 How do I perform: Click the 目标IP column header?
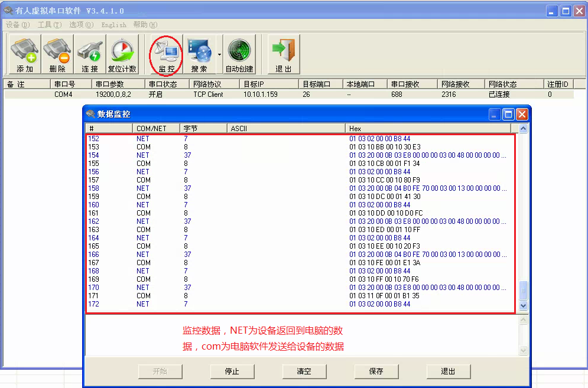pyautogui.click(x=269, y=84)
